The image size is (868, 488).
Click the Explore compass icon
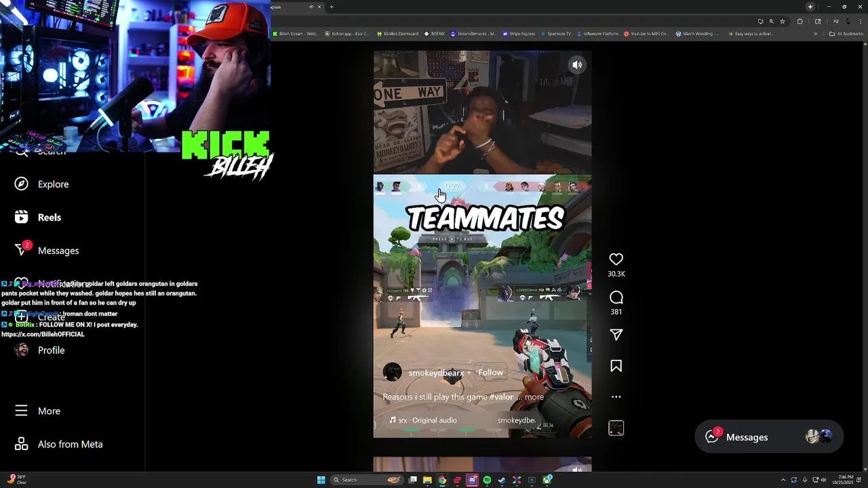pyautogui.click(x=22, y=184)
